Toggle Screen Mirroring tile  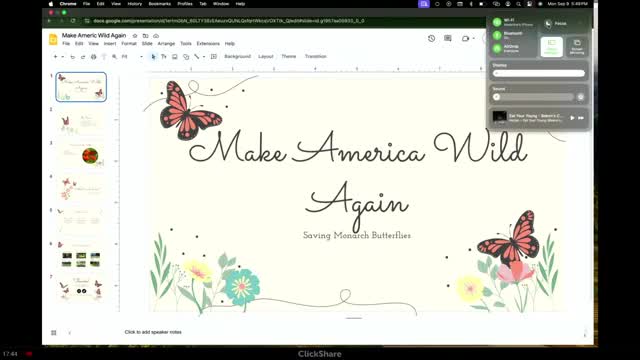[x=577, y=47]
